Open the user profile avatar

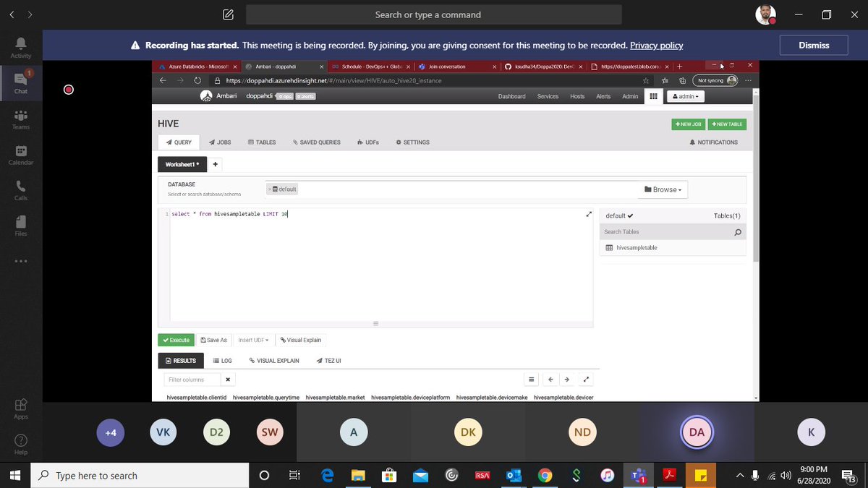click(766, 14)
